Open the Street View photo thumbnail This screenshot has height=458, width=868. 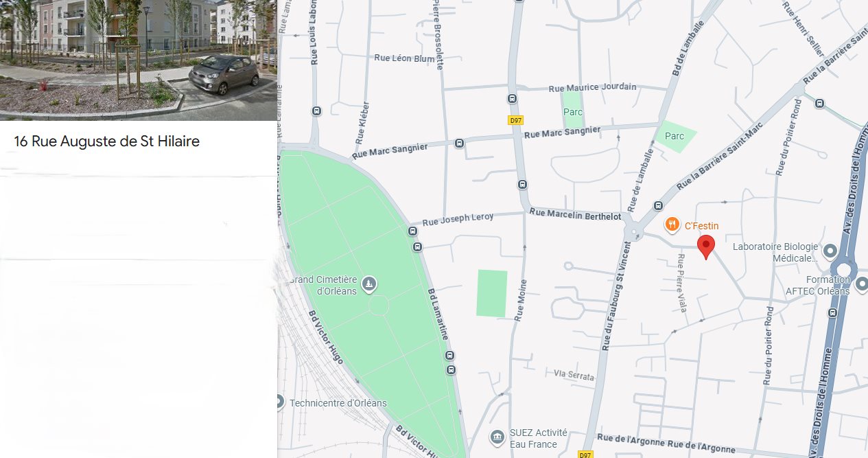tap(138, 60)
